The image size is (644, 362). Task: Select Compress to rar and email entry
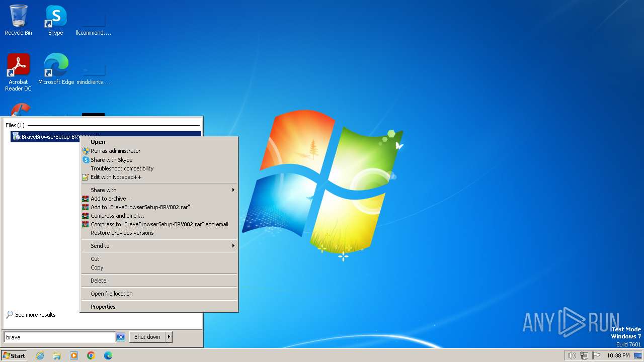(159, 224)
